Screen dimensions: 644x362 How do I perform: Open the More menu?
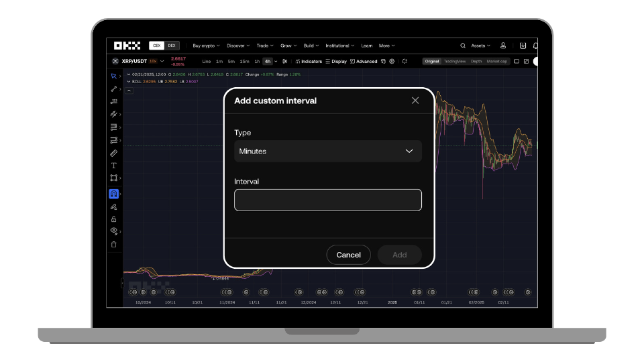[x=386, y=46]
